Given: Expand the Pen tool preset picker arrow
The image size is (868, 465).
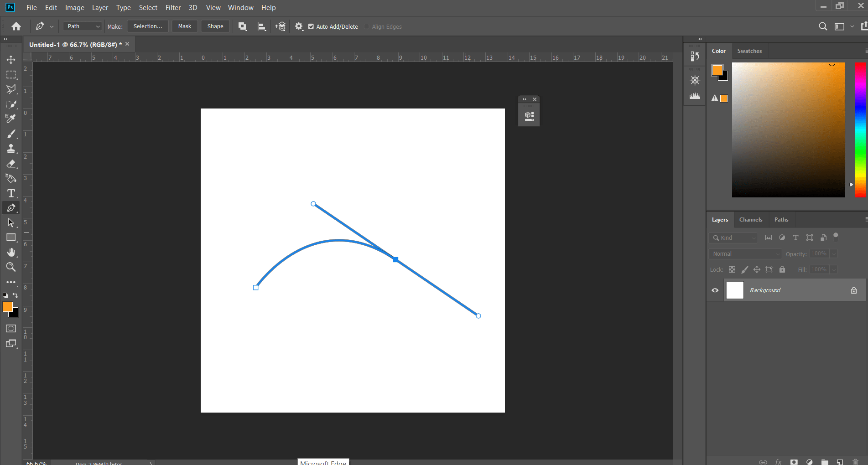Looking at the screenshot, I should (x=52, y=27).
